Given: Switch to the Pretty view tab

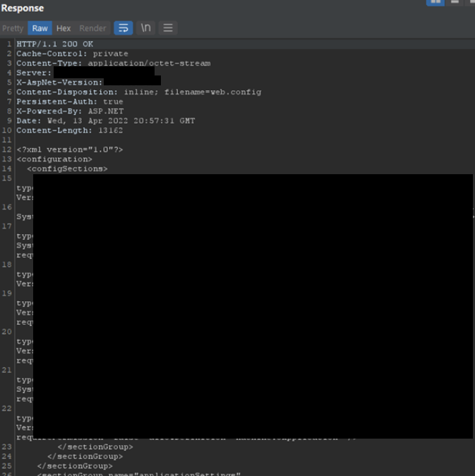Looking at the screenshot, I should [13, 28].
